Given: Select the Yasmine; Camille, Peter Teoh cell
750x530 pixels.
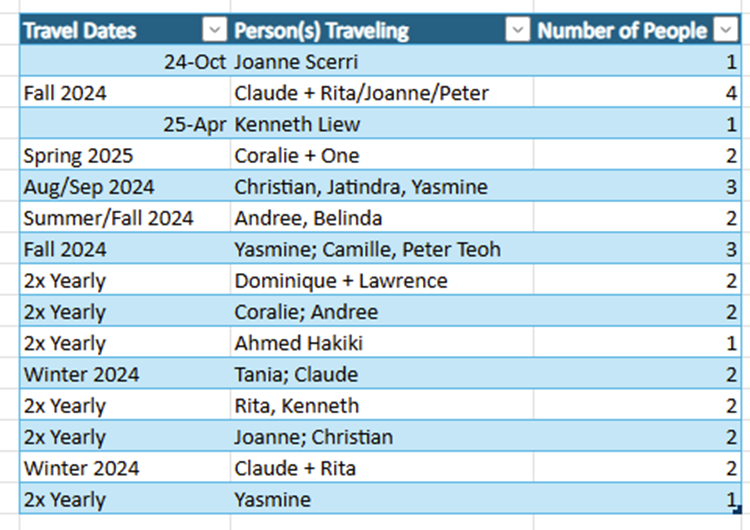Looking at the screenshot, I should [x=382, y=249].
